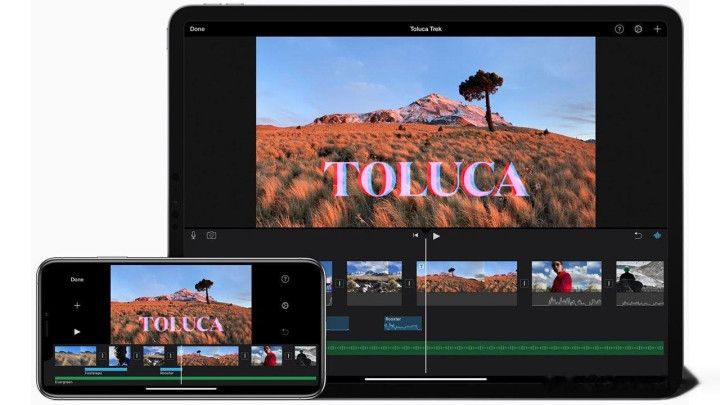
Task: Tap Done on the iPad iMovie project
Action: 197,29
